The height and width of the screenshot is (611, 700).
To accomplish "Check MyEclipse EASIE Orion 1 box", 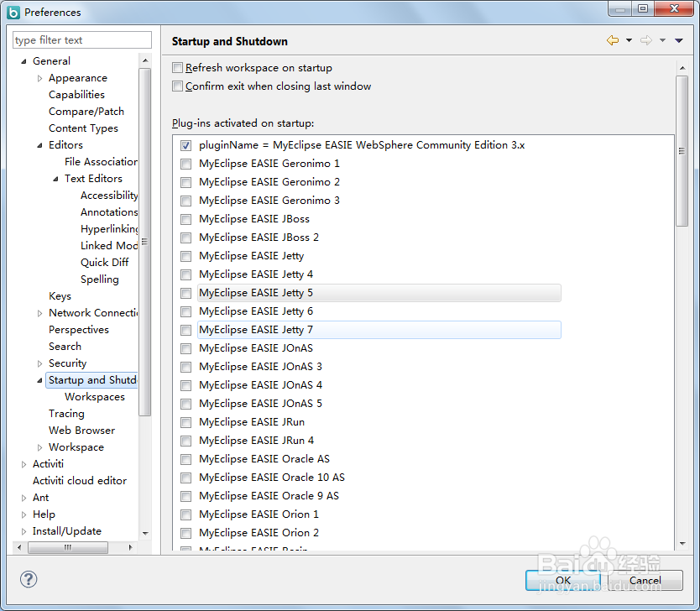I will (186, 514).
